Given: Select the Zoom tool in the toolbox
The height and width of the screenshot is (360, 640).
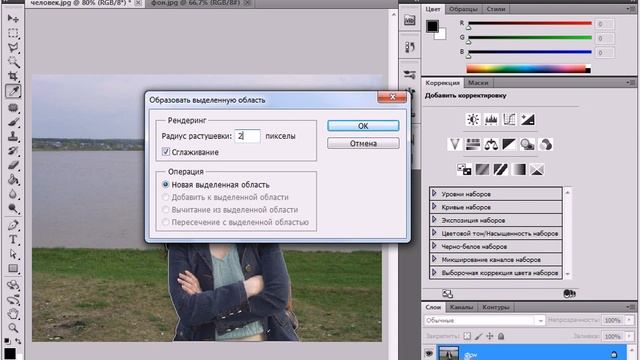Looking at the screenshot, I should click(13, 327).
